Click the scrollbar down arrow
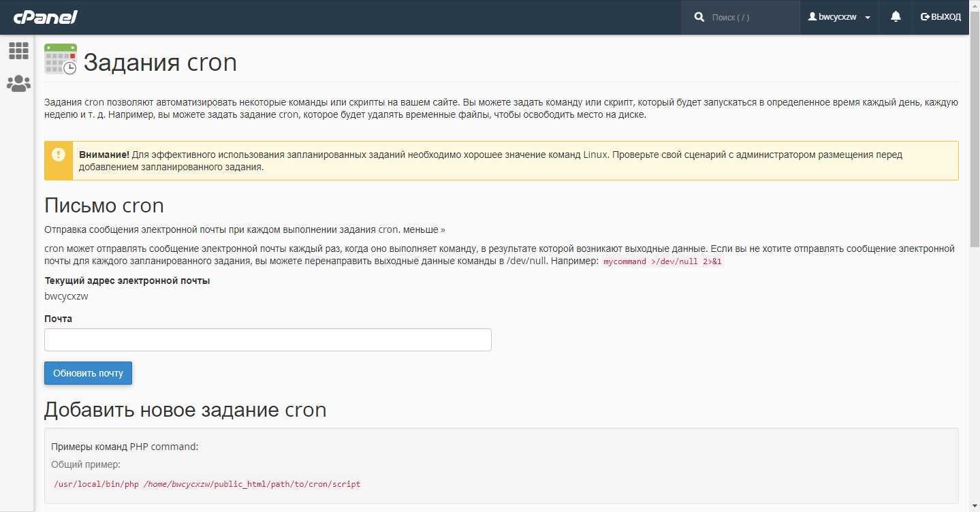 (x=974, y=507)
